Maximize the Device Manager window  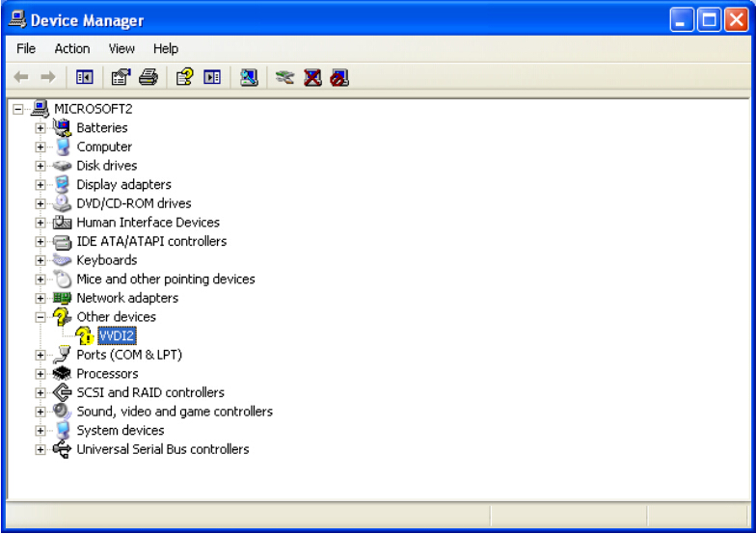[710, 19]
